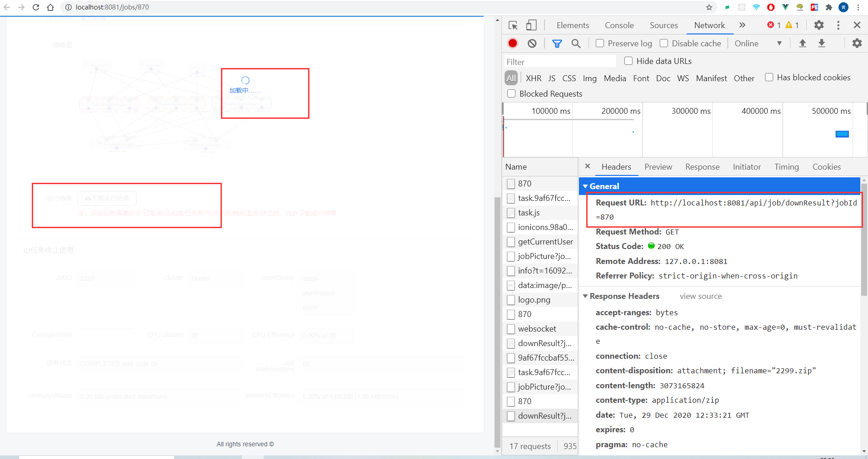The height and width of the screenshot is (459, 868).
Task: Collapse the Response Headers section
Action: click(586, 296)
